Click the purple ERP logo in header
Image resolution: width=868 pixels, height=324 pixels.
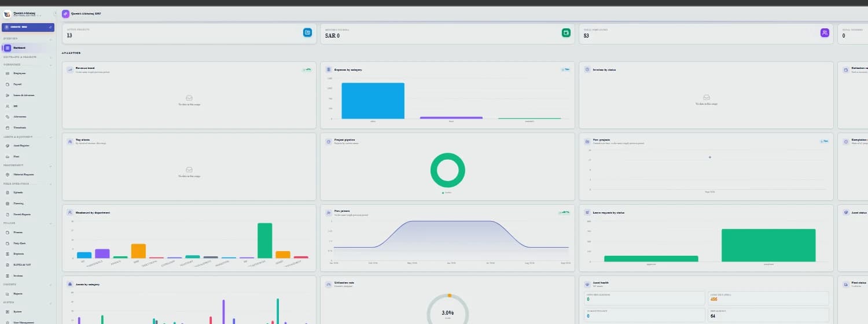point(65,13)
